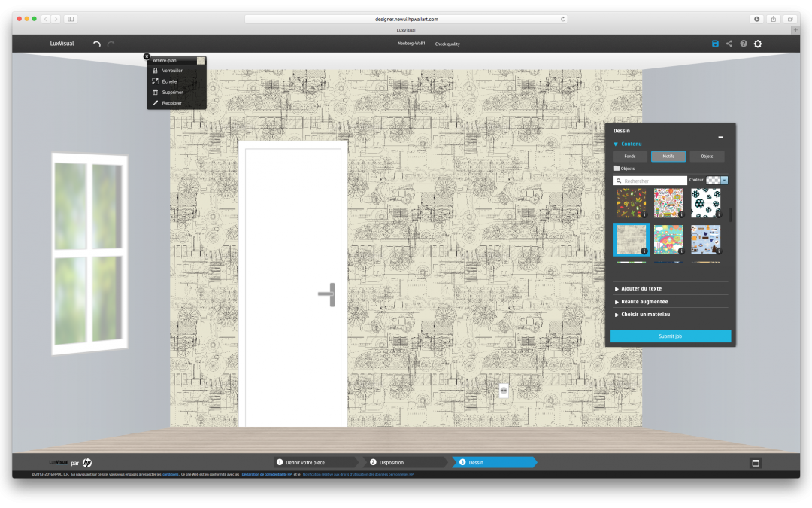The image size is (812, 508).
Task: Open settings gear in LuxVisual toolbar
Action: (758, 44)
